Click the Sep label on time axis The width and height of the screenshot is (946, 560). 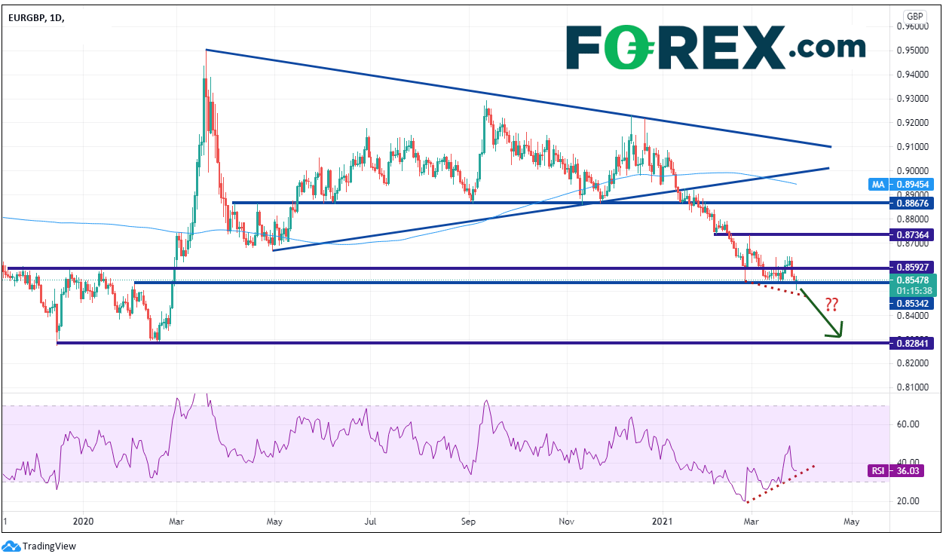[469, 521]
